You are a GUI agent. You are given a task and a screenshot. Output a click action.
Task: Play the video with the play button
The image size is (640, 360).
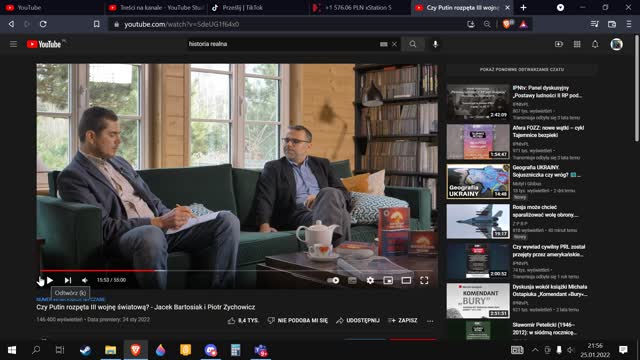[x=50, y=280]
